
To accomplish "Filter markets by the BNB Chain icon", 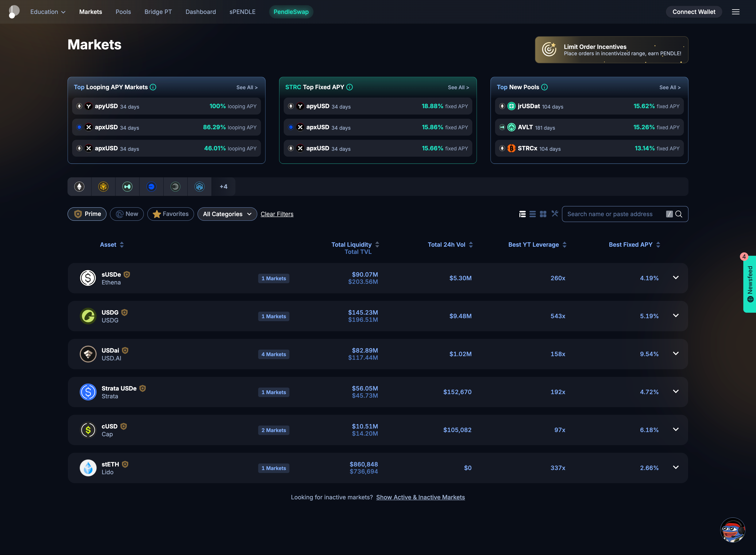I will [103, 186].
